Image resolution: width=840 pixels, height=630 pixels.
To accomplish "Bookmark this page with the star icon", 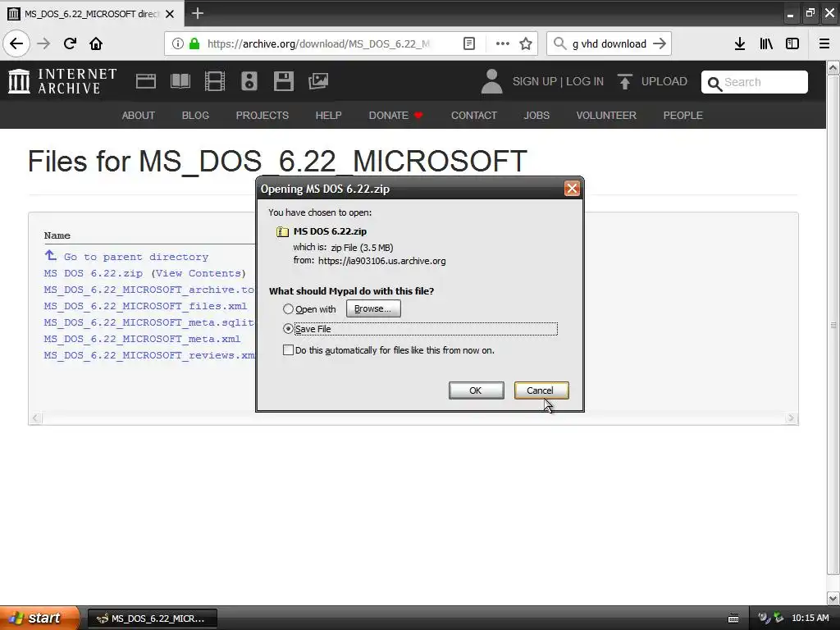I will click(x=526, y=43).
